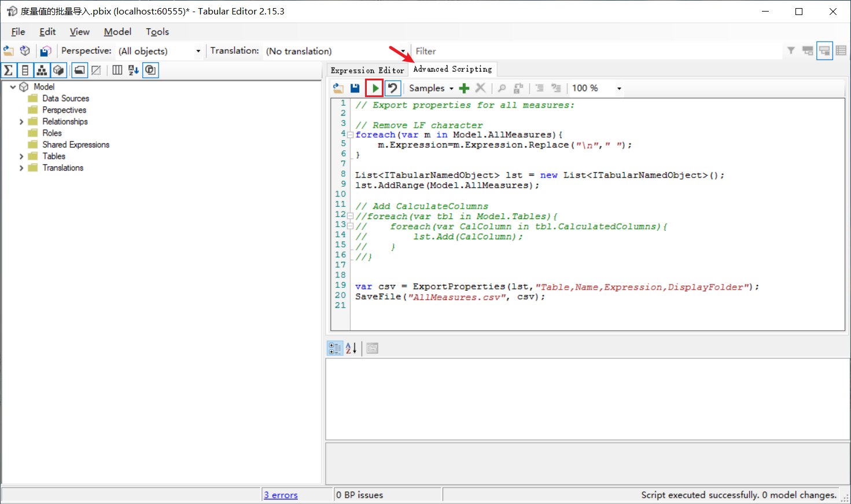Load a script file in Advanced Scripting toolbar
This screenshot has width=851, height=504.
coord(338,88)
